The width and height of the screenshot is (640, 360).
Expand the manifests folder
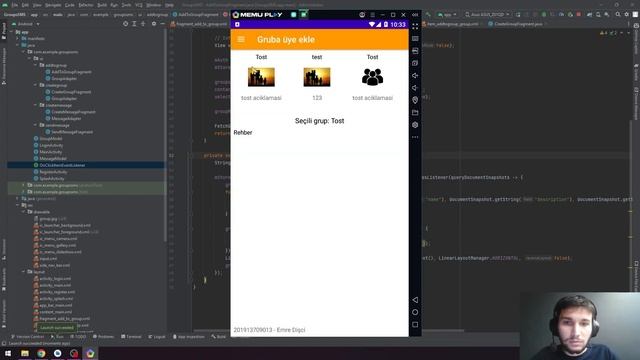click(x=18, y=38)
